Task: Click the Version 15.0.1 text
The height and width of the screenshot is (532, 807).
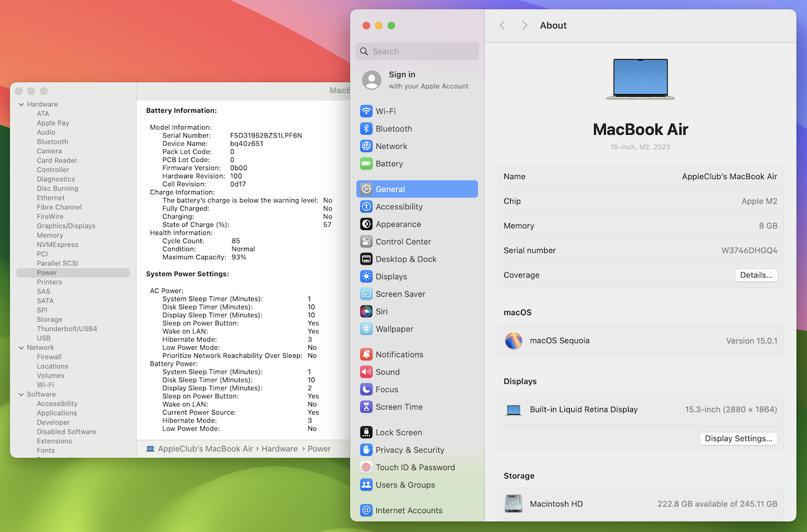Action: tap(752, 341)
